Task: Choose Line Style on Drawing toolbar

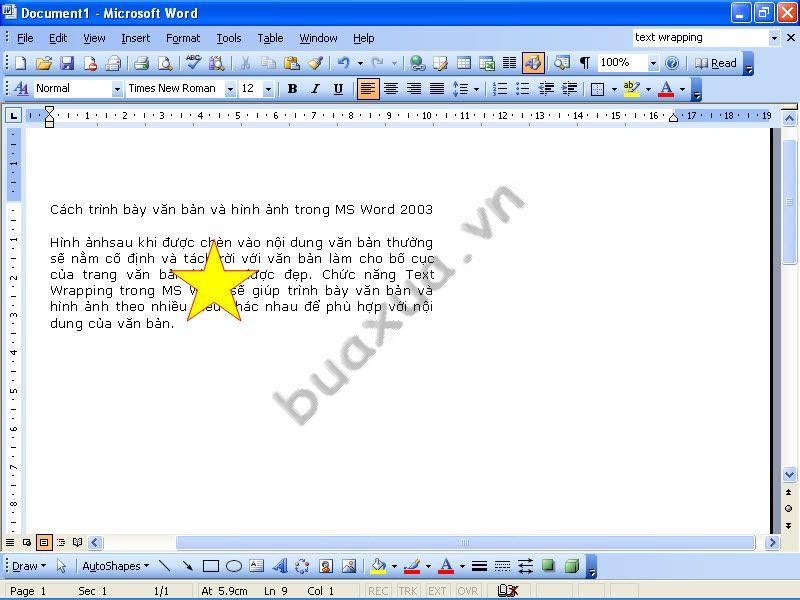Action: (479, 566)
